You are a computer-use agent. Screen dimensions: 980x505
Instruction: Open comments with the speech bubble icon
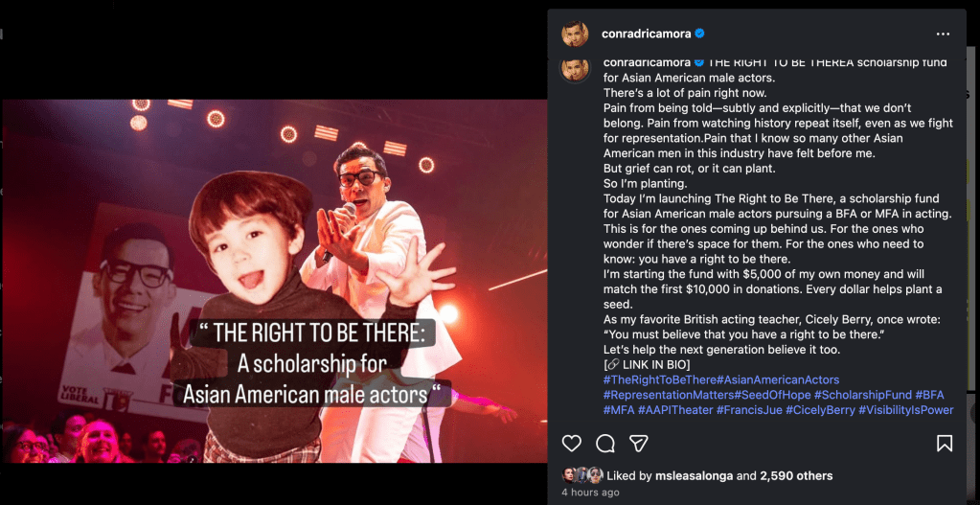[604, 444]
